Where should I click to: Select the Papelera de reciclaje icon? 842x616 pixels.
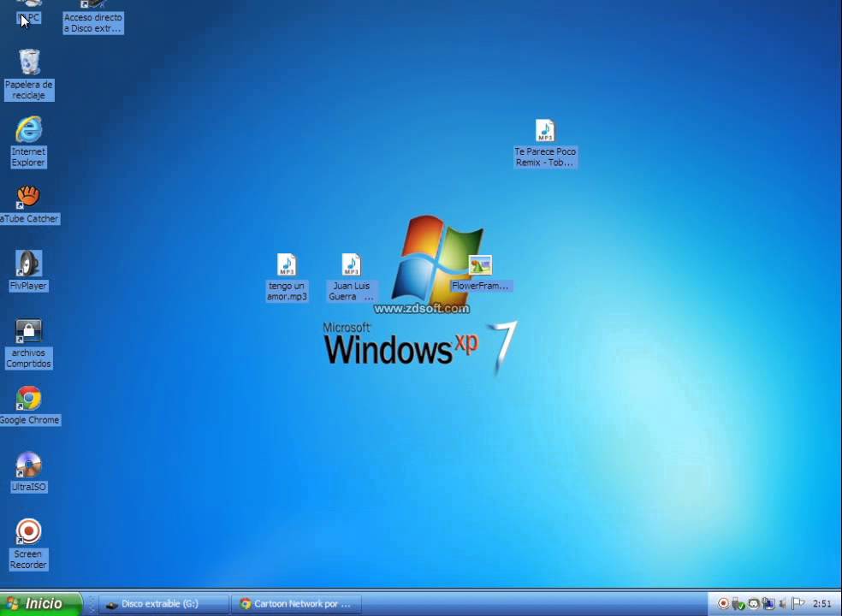(x=29, y=63)
